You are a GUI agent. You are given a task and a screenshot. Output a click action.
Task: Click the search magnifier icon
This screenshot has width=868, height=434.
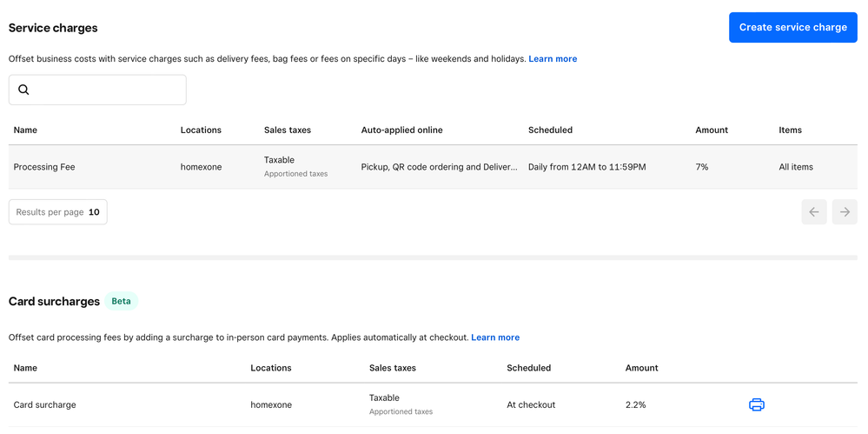[x=23, y=90]
